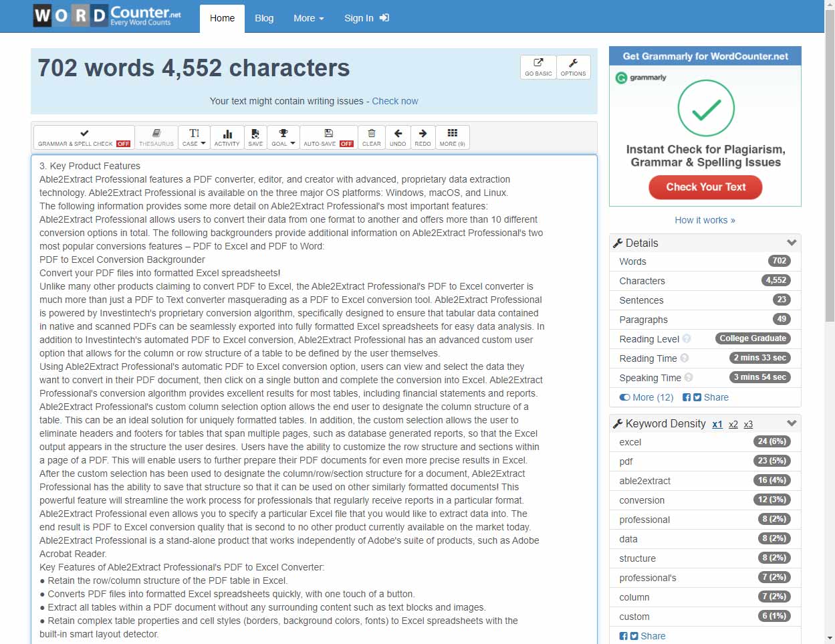
Task: Redo the last edit
Action: tap(423, 137)
